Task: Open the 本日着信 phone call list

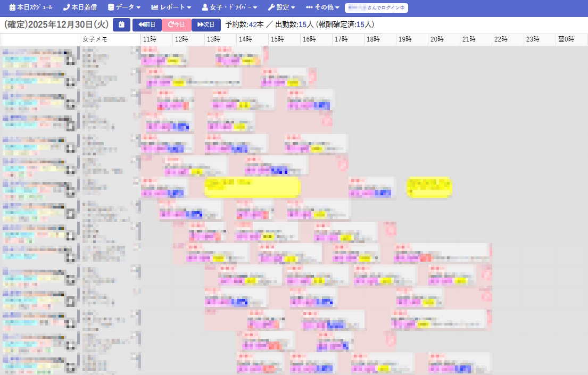Action: [x=81, y=8]
